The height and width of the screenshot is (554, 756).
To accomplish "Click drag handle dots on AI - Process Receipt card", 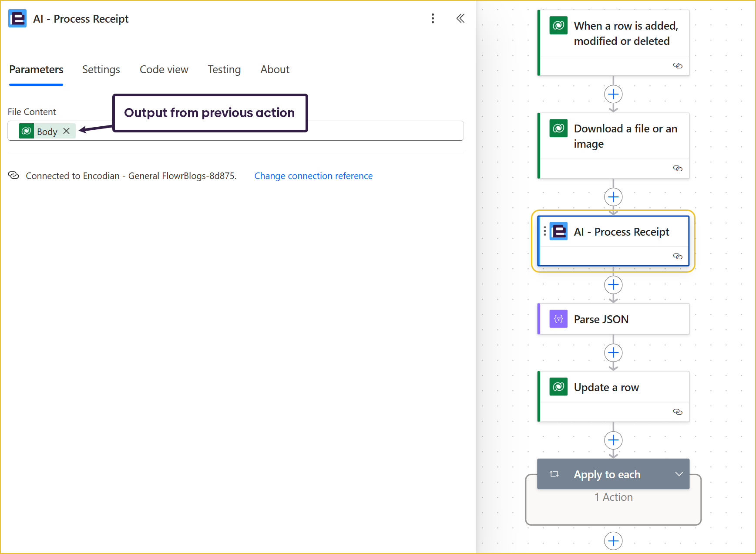I will point(544,231).
